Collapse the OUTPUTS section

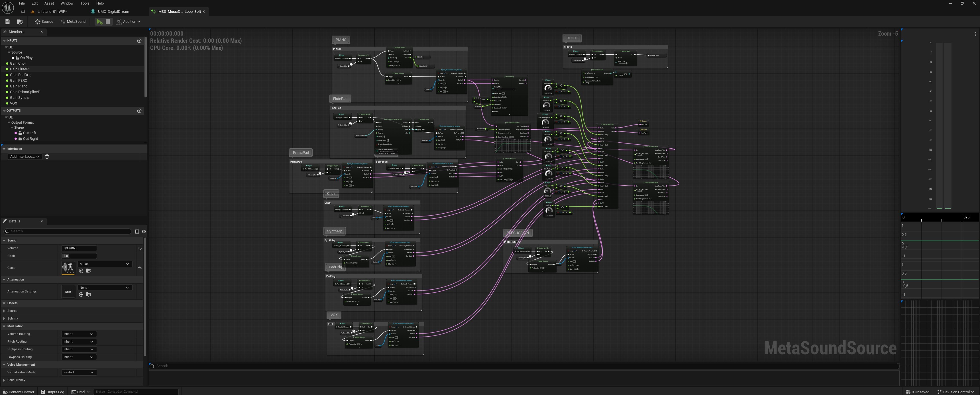[x=4, y=110]
